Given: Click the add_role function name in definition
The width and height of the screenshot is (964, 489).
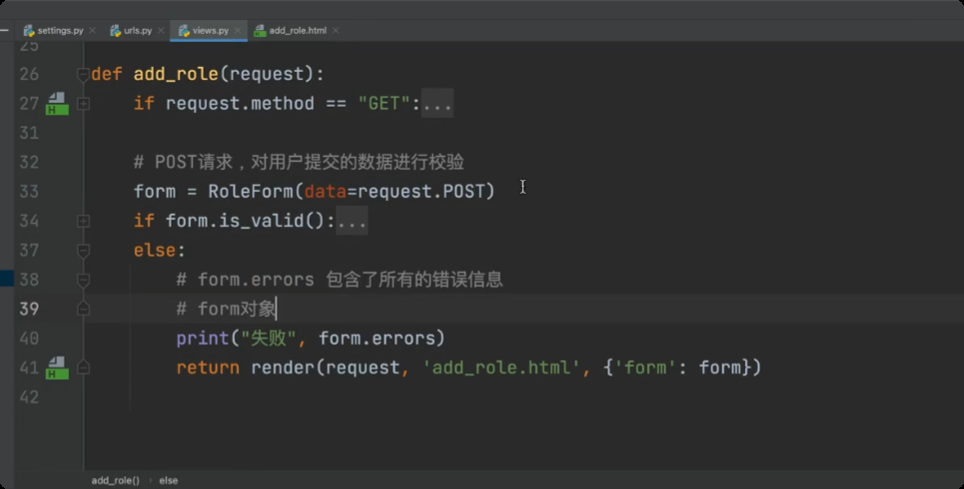Looking at the screenshot, I should click(x=176, y=74).
